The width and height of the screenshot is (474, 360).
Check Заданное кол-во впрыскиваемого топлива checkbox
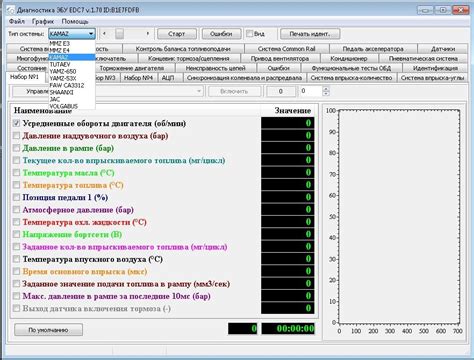[16, 247]
